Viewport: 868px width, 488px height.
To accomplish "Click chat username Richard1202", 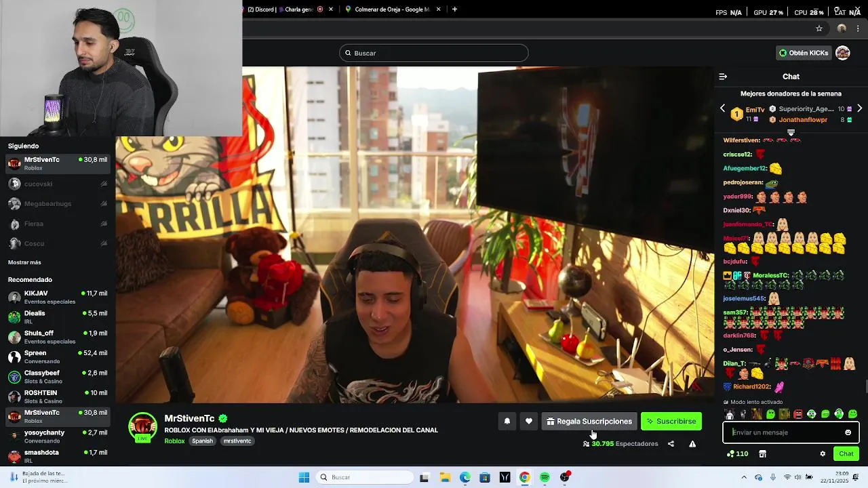I will pos(751,387).
